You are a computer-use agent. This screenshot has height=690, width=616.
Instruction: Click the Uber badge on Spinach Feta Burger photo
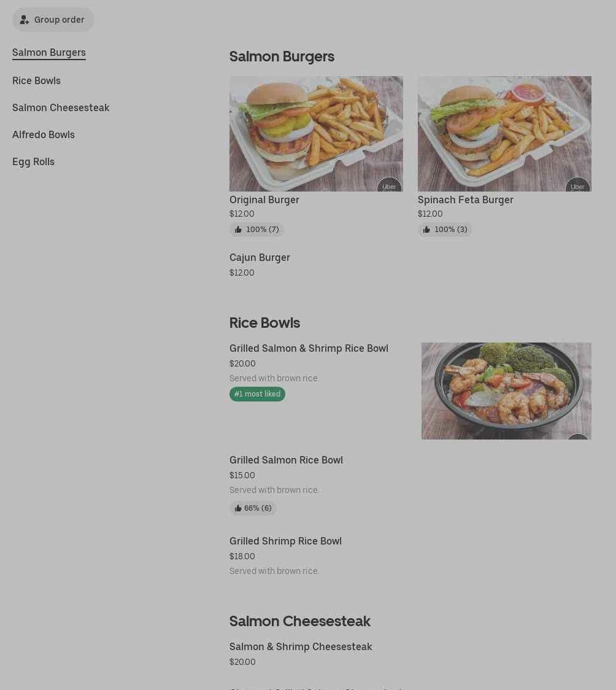[x=577, y=186]
